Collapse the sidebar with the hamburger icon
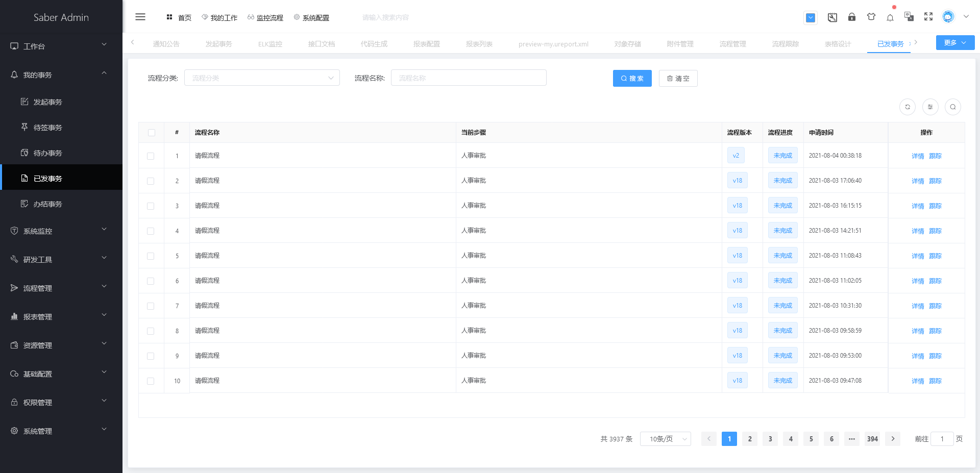Image resolution: width=980 pixels, height=473 pixels. point(140,16)
